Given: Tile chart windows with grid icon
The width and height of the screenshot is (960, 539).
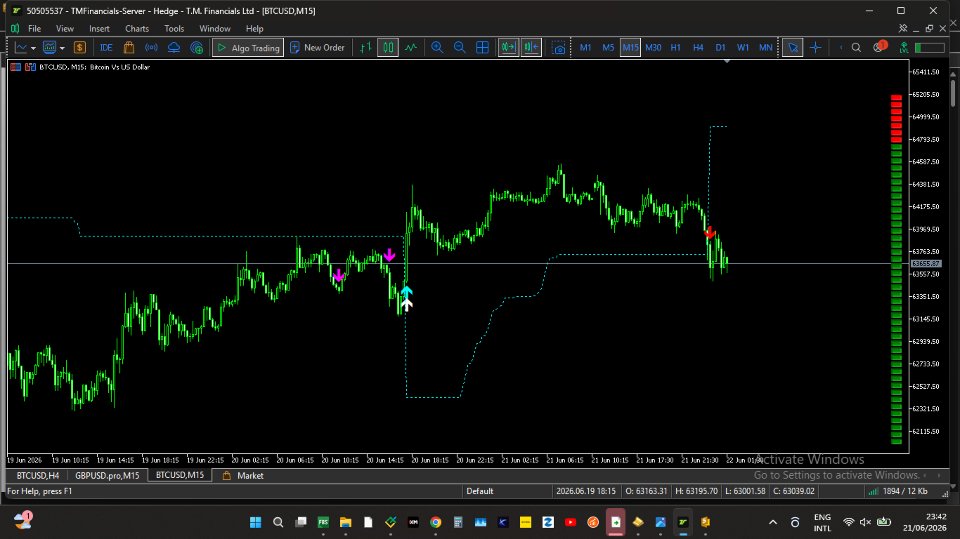Looking at the screenshot, I should click(x=482, y=47).
